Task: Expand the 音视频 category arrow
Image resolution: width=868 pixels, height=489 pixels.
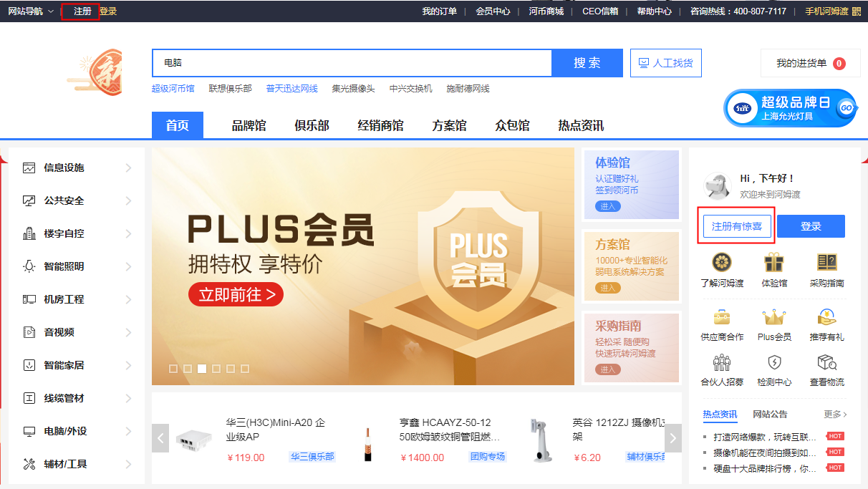Action: coord(129,332)
